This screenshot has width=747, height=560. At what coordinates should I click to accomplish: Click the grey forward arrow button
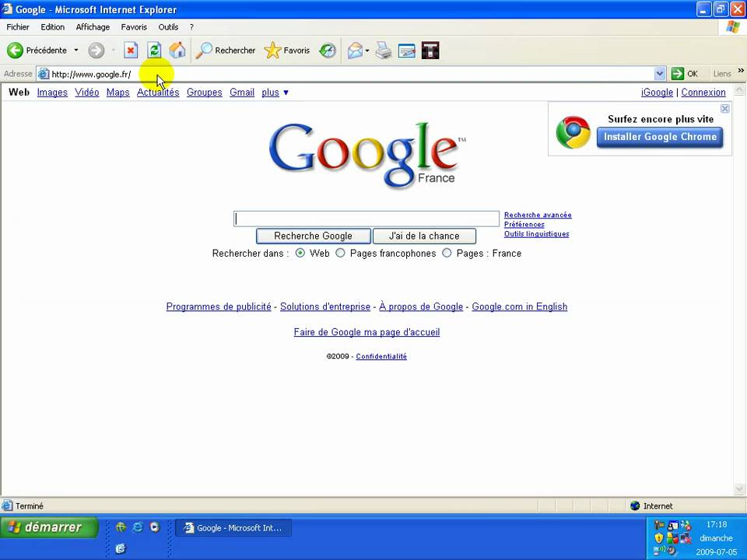pyautogui.click(x=96, y=50)
